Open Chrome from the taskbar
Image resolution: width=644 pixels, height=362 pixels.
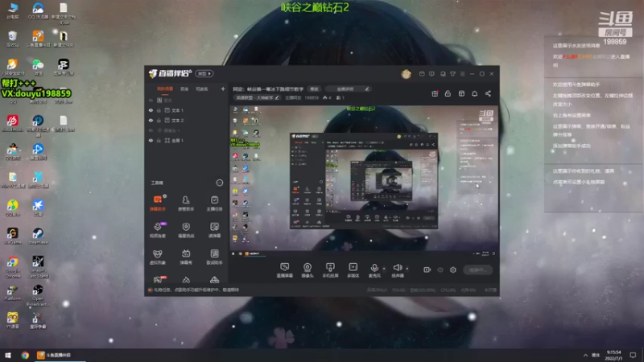pyautogui.click(x=25, y=356)
